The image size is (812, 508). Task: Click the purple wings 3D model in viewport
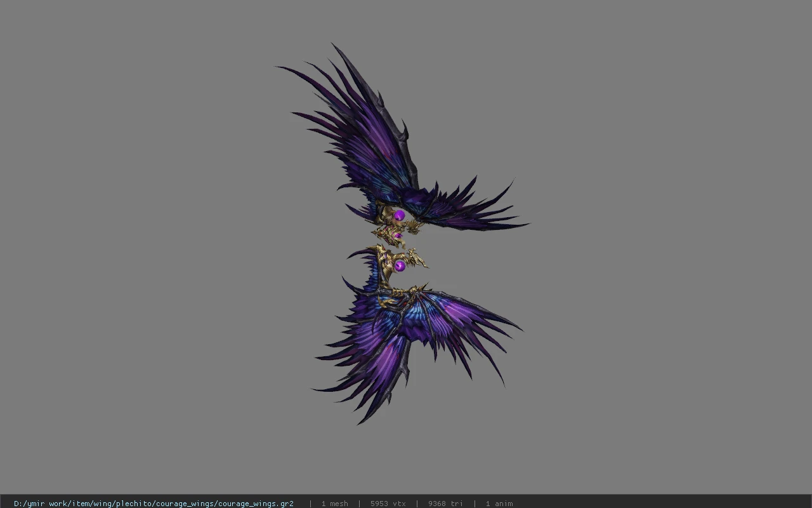click(402, 234)
